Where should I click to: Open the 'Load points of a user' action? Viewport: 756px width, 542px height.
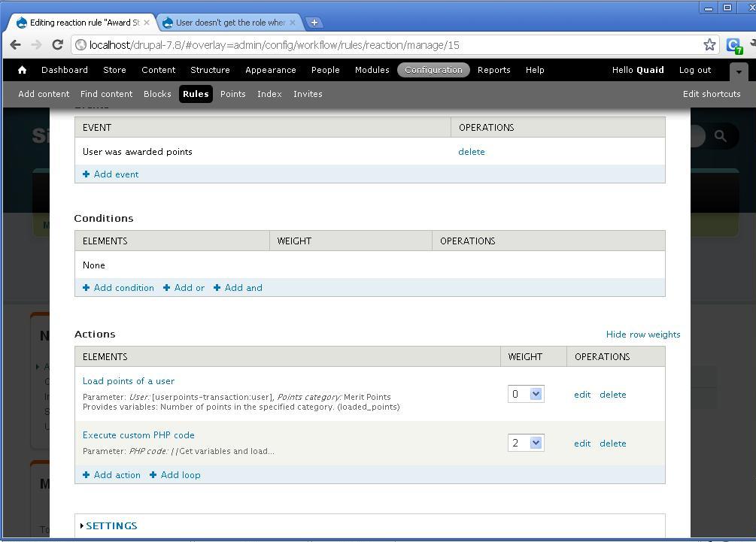128,381
